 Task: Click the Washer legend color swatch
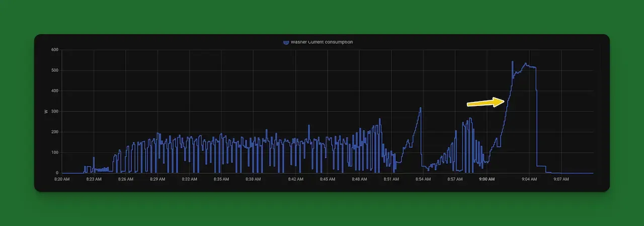point(286,42)
